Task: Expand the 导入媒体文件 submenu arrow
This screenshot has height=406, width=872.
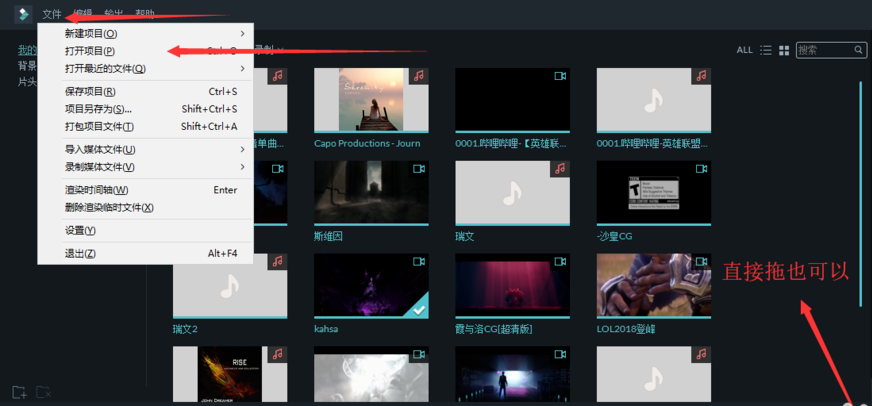Action: click(242, 149)
